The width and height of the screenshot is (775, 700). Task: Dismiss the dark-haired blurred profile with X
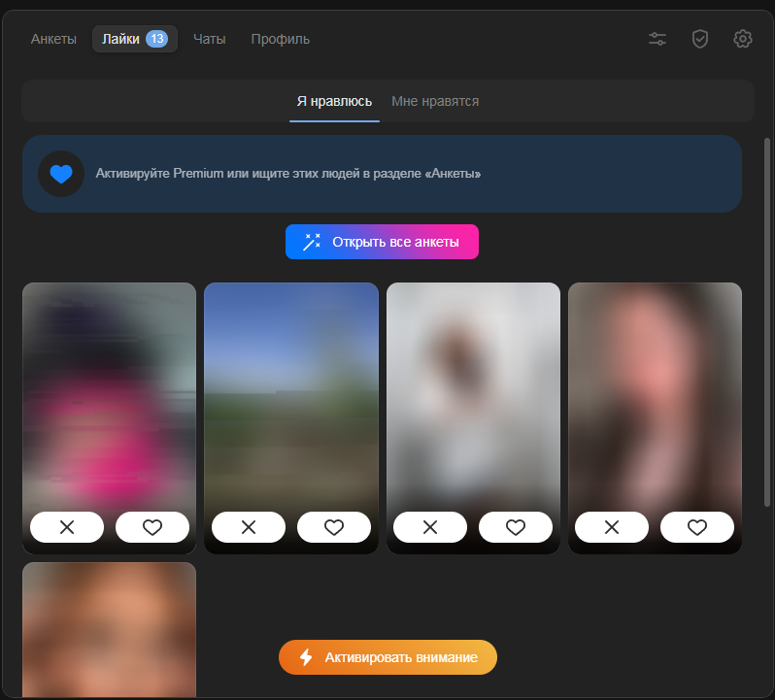click(x=612, y=527)
